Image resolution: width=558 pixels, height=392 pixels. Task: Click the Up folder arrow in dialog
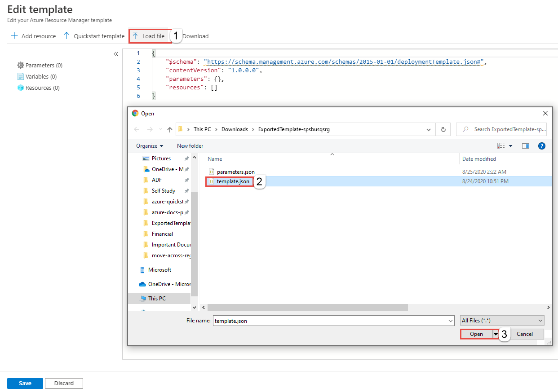point(170,129)
